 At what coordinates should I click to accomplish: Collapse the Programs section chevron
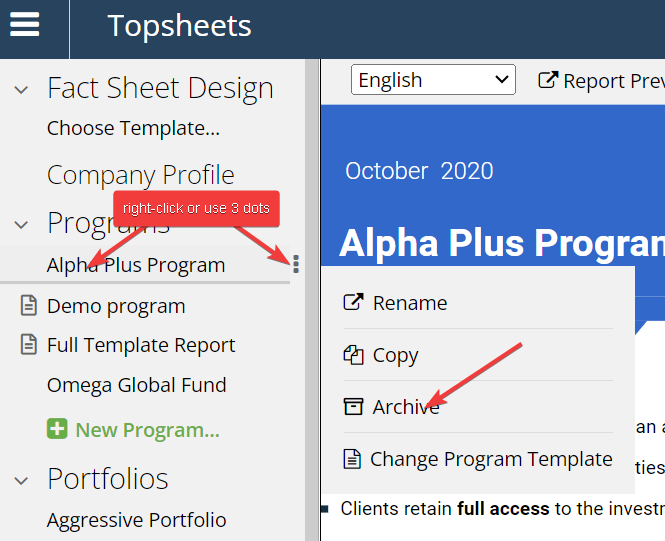pos(21,224)
